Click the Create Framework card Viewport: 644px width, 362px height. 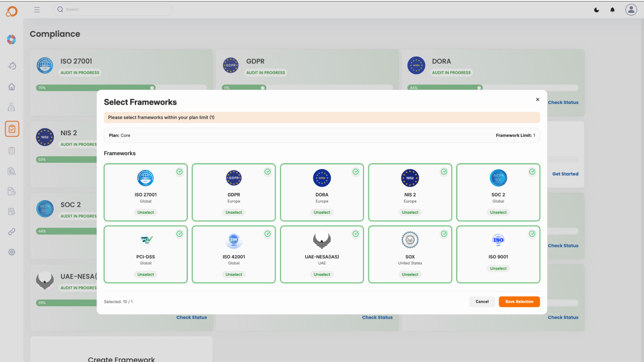(x=121, y=349)
